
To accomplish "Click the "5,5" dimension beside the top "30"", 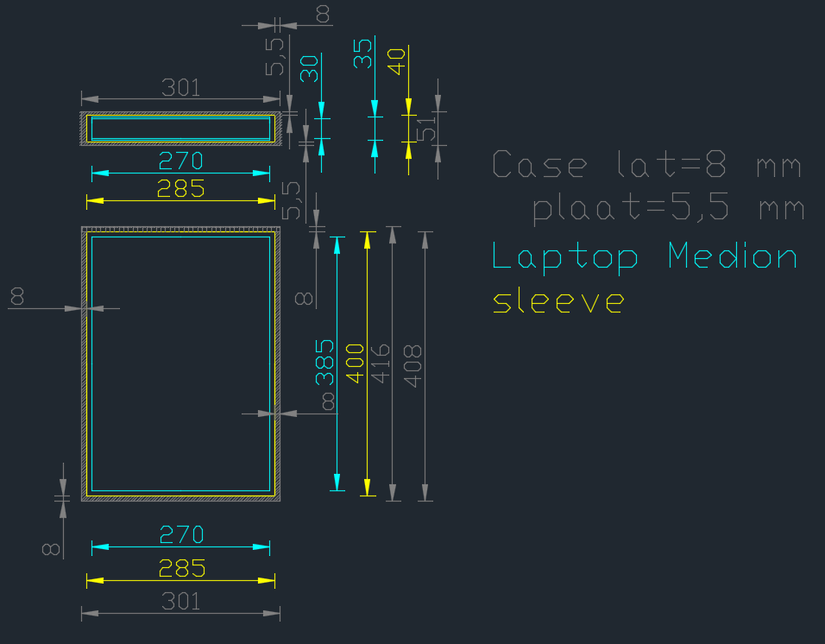I will (x=274, y=57).
